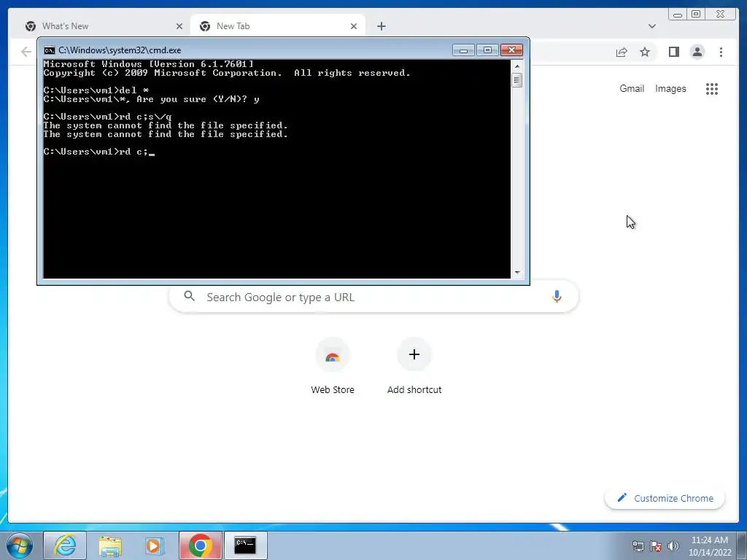747x560 pixels.
Task: Click the cmd.exe title bar text
Action: (x=120, y=50)
